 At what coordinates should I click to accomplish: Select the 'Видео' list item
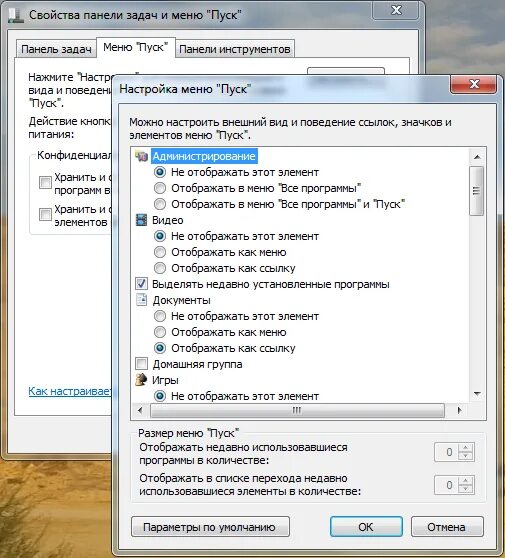tap(168, 220)
